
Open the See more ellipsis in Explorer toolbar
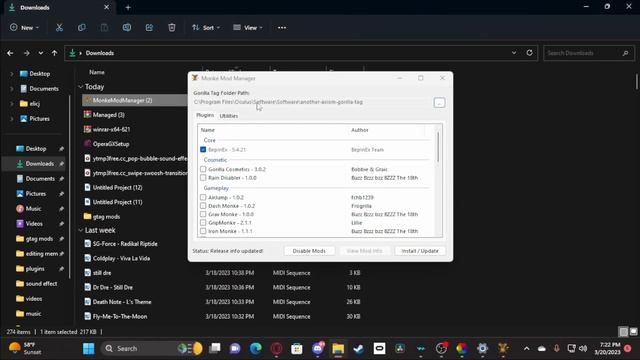[x=282, y=28]
